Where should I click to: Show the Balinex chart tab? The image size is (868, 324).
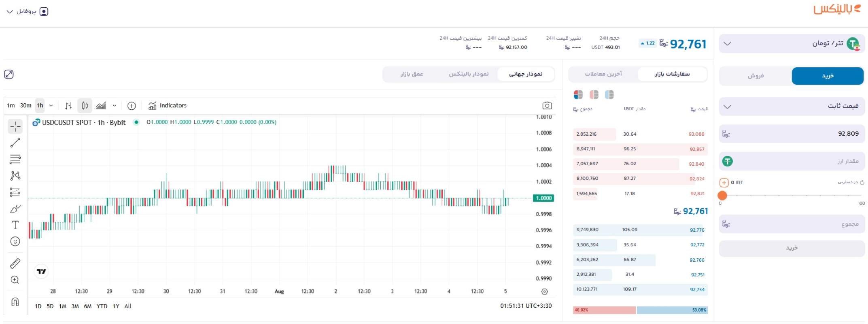coord(469,74)
